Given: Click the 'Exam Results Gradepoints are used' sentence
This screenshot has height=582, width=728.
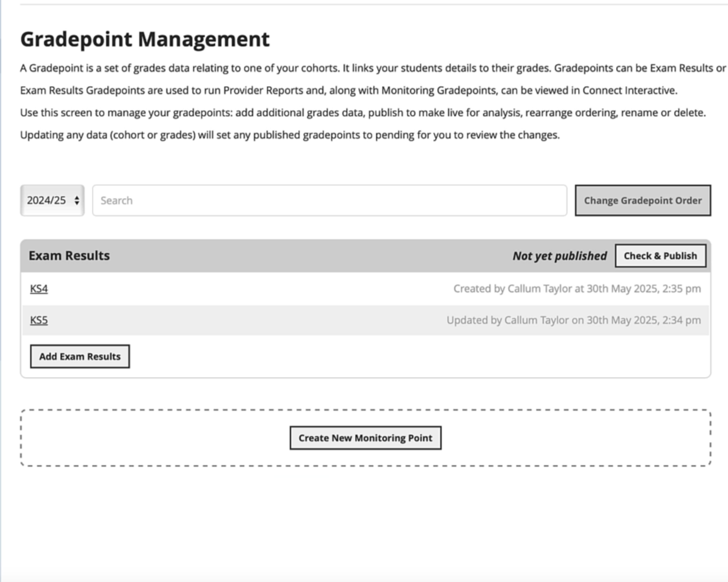Looking at the screenshot, I should 349,90.
